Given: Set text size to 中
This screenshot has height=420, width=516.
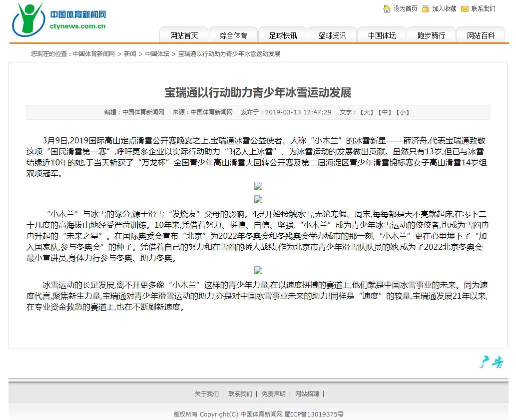Looking at the screenshot, I should click(x=385, y=112).
